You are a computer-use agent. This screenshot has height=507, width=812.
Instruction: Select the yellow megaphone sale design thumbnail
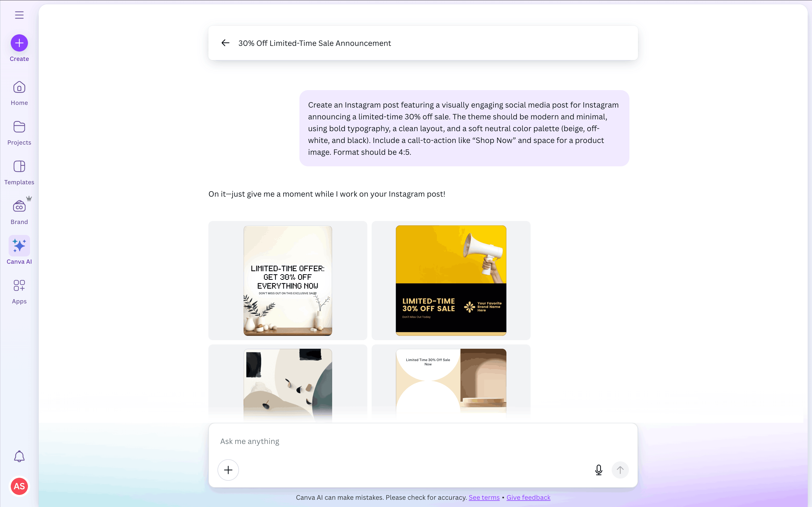[451, 280]
